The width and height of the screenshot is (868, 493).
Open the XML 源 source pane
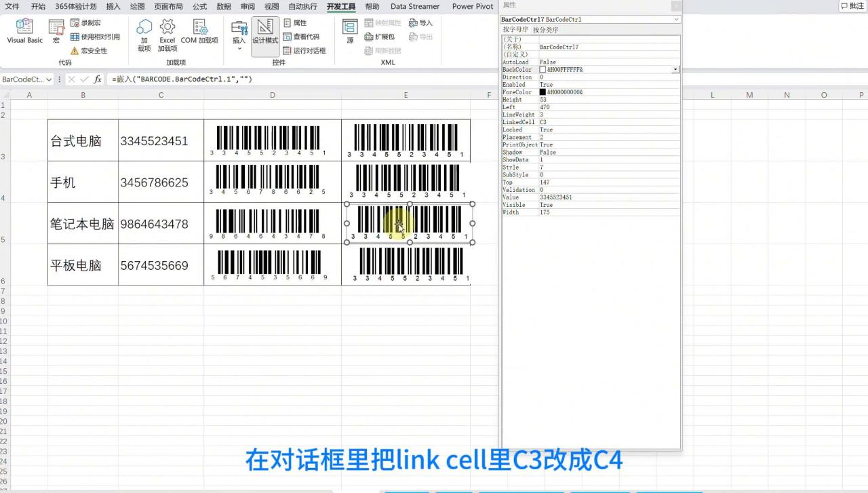[x=350, y=32]
